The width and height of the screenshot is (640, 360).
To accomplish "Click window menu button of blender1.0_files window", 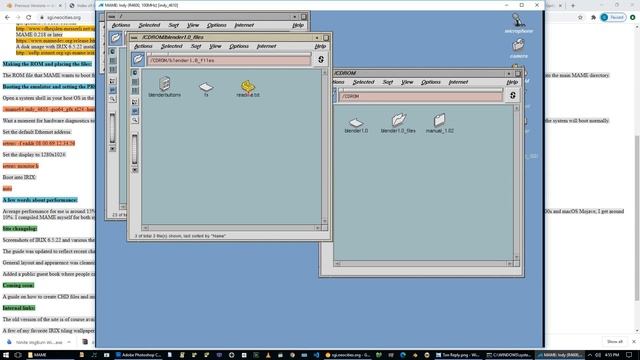I will tap(134, 38).
